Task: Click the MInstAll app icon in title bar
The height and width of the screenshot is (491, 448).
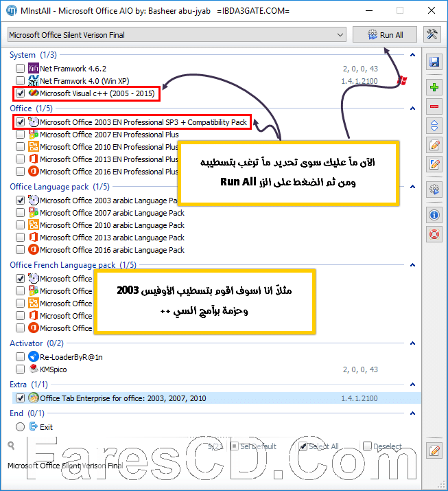Action: [12, 11]
